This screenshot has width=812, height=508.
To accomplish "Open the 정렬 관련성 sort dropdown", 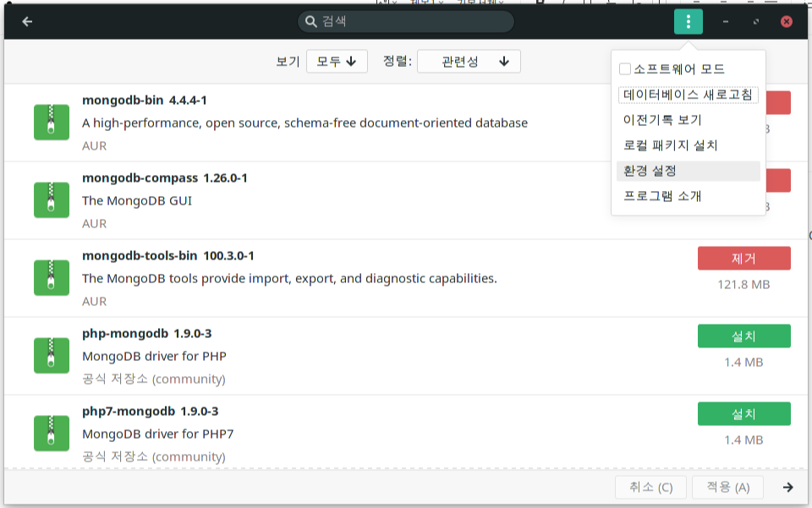I will click(x=469, y=62).
